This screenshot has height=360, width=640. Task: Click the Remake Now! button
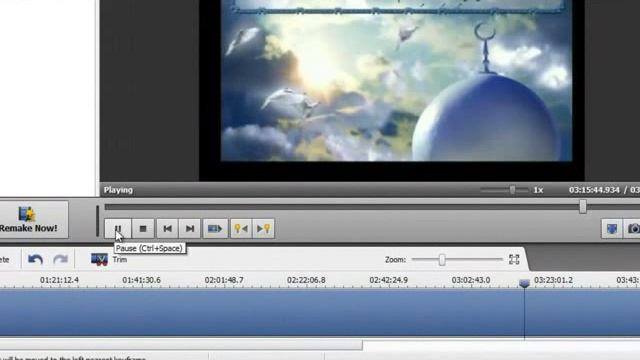click(x=33, y=220)
